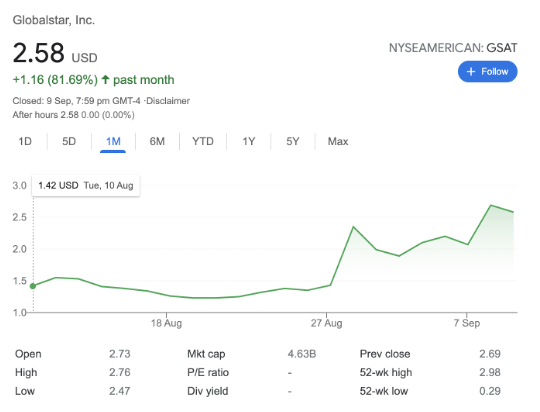Click the Prev close label
This screenshot has height=412, width=540.
385,354
